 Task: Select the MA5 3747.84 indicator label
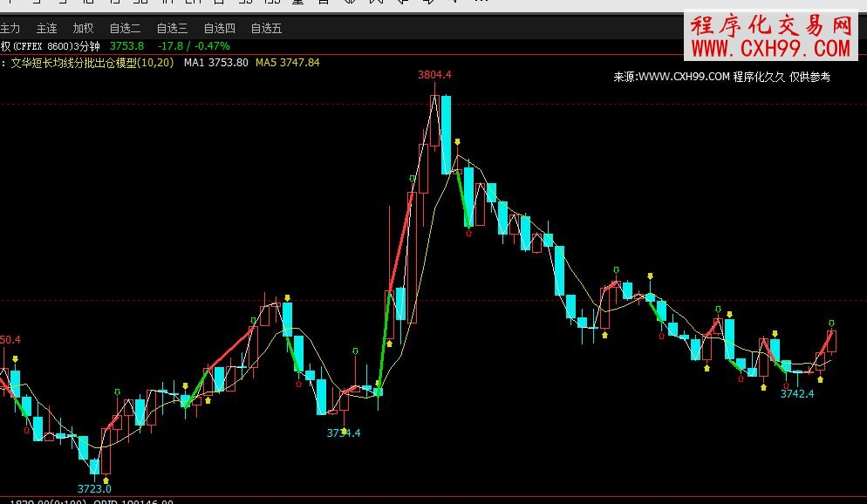coord(287,63)
